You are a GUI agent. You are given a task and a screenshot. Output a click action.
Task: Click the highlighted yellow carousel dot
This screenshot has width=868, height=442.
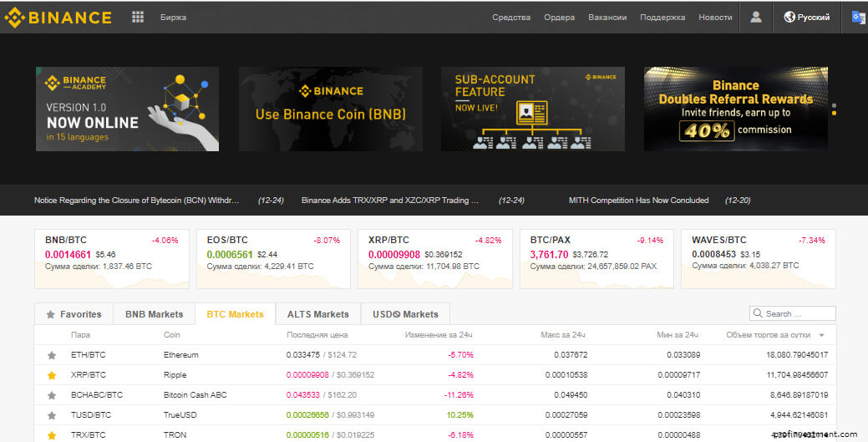click(835, 113)
